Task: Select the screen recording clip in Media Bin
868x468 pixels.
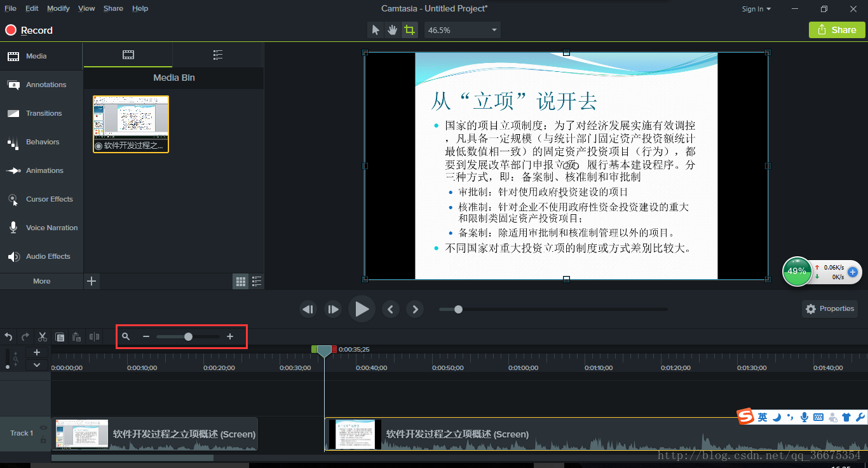Action: click(x=131, y=124)
